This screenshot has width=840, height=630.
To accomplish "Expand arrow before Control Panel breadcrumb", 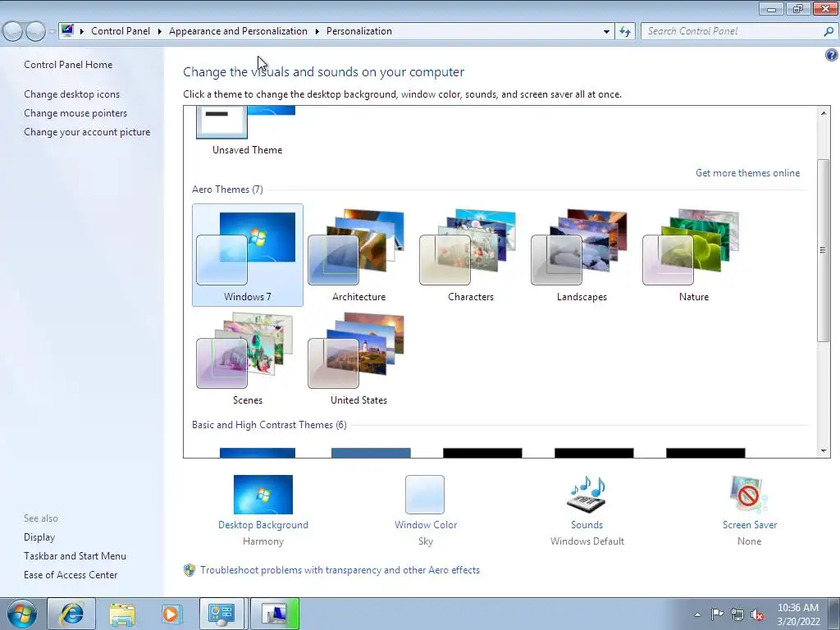I will 82,31.
